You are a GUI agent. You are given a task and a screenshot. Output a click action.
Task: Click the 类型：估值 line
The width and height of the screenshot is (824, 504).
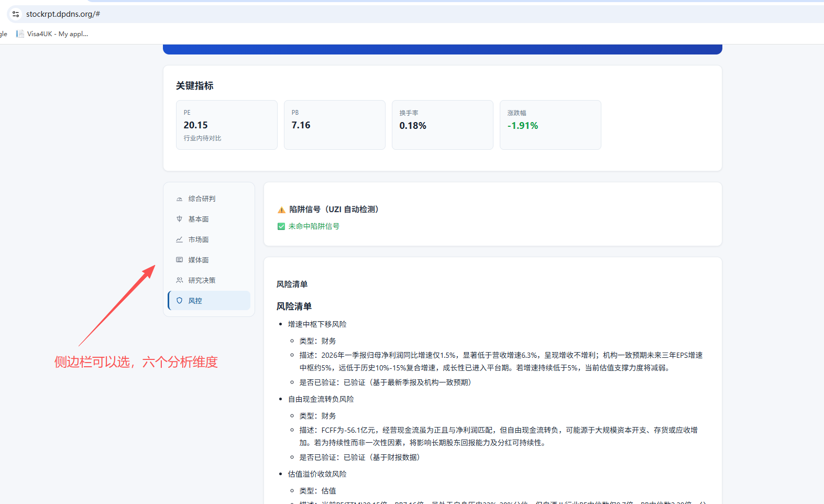coord(318,491)
